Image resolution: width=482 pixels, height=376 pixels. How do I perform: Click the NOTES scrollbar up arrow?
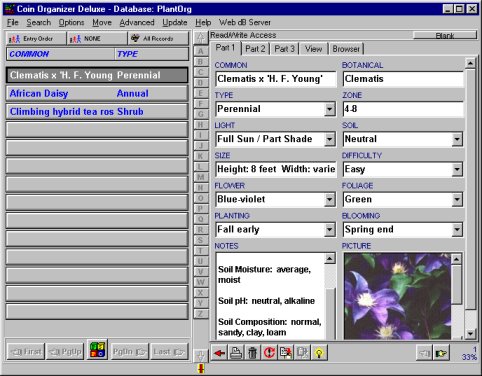pos(330,258)
